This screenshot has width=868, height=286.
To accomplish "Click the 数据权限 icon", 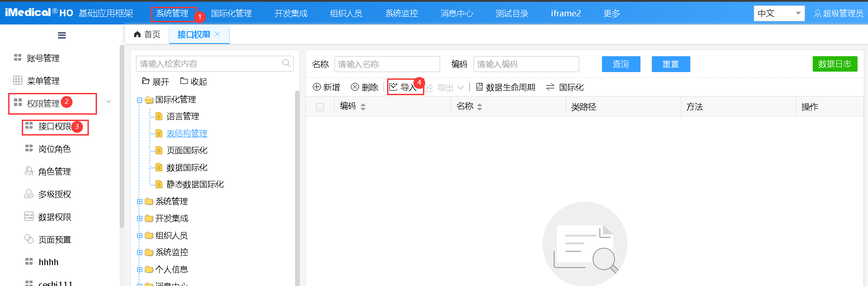I will coord(29,216).
